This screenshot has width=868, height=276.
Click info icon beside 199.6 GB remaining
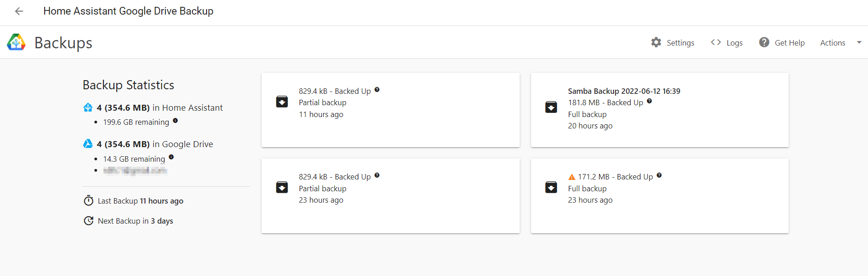[176, 121]
